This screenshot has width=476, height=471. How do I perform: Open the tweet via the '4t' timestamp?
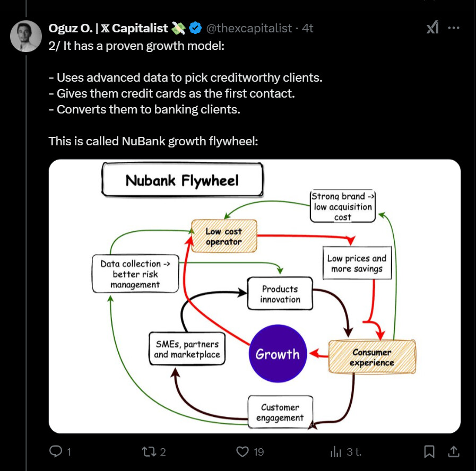point(308,28)
